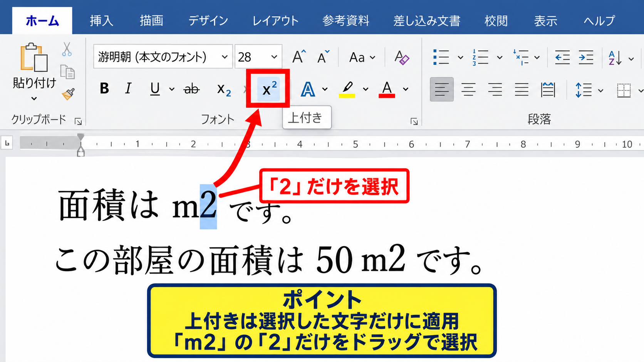Apply the borders grid button
Screen dimensions: 644x362
tap(624, 90)
